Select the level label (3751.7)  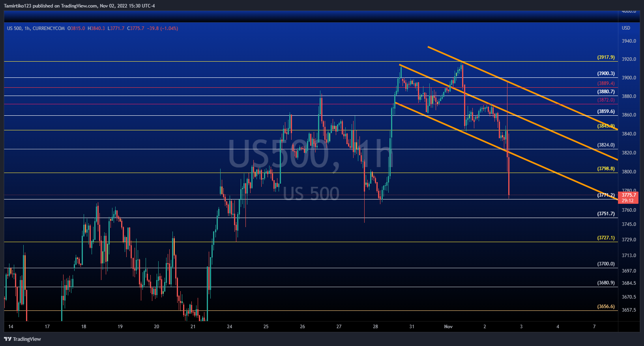[606, 214]
